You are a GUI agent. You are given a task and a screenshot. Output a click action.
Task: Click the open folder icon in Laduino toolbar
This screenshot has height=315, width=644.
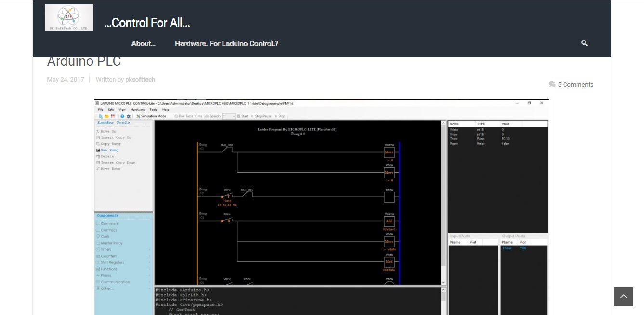(x=106, y=116)
